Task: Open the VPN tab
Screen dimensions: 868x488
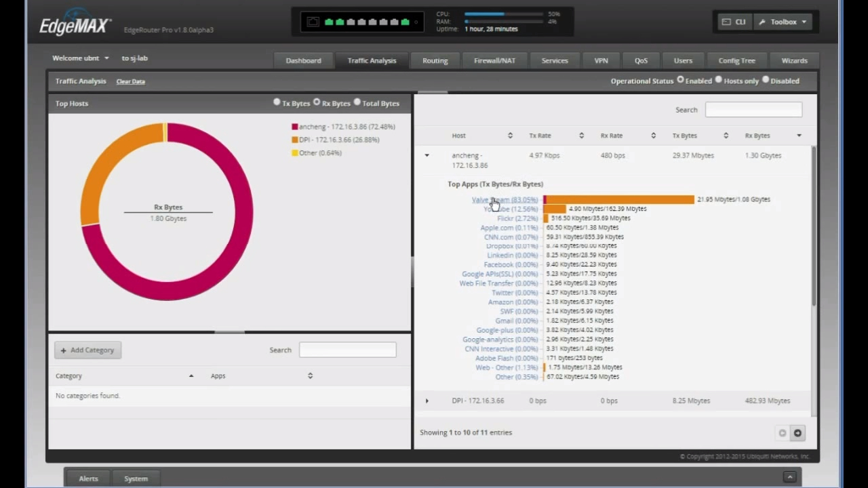Action: 601,60
